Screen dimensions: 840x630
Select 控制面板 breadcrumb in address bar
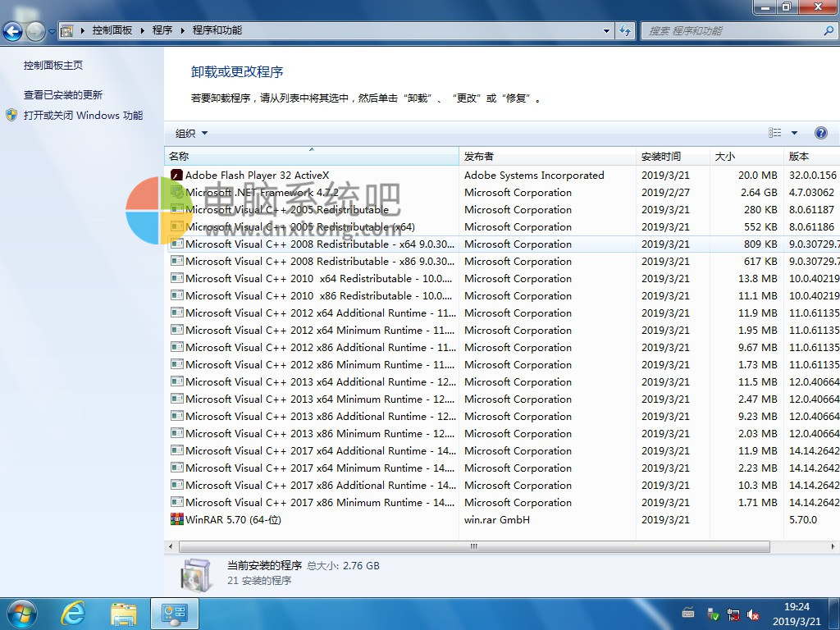[x=112, y=30]
